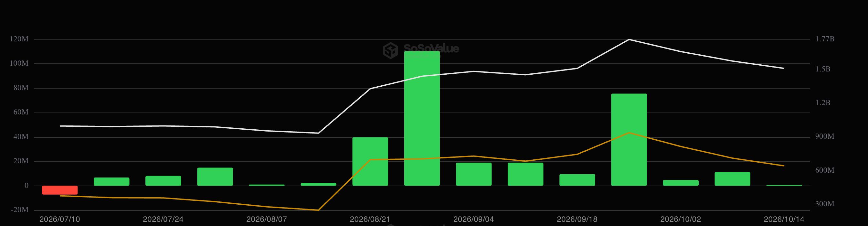Click the red negative bar at 2026/07/10

pos(60,190)
